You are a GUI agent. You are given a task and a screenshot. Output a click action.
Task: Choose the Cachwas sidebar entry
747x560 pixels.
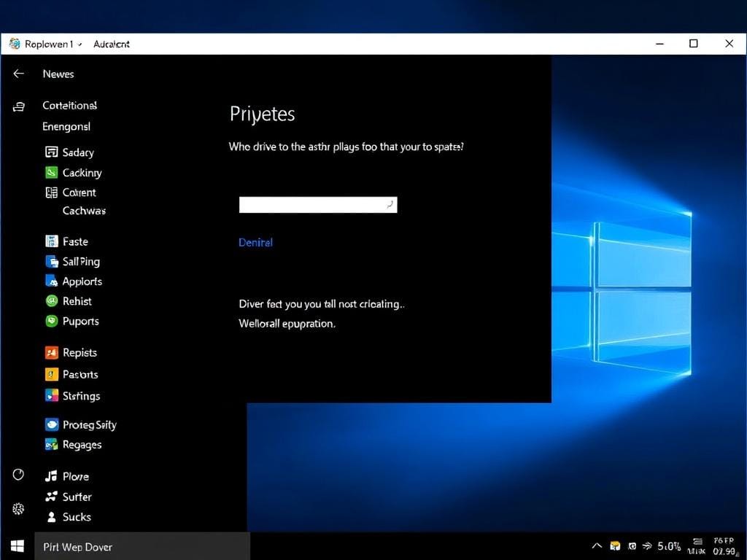[x=84, y=211]
